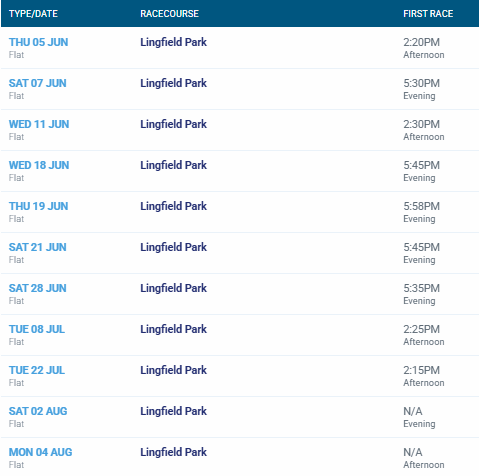Select the MON 04 AUG race date
The image size is (479, 476).
tap(40, 452)
